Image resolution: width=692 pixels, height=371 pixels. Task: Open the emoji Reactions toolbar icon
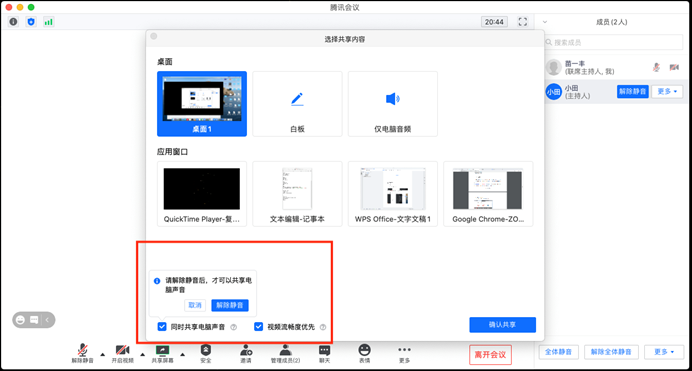[x=364, y=353]
